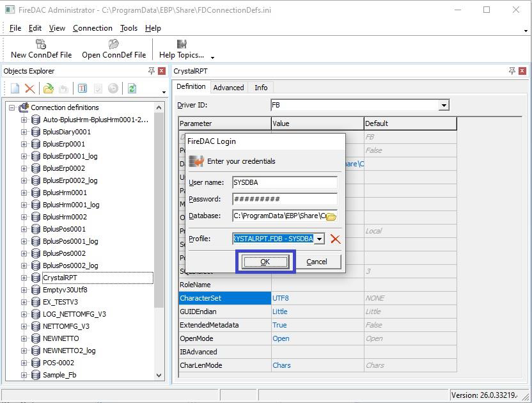The width and height of the screenshot is (532, 403).
Task: Click the green refresh icon in Objects Explorer
Action: [x=132, y=88]
